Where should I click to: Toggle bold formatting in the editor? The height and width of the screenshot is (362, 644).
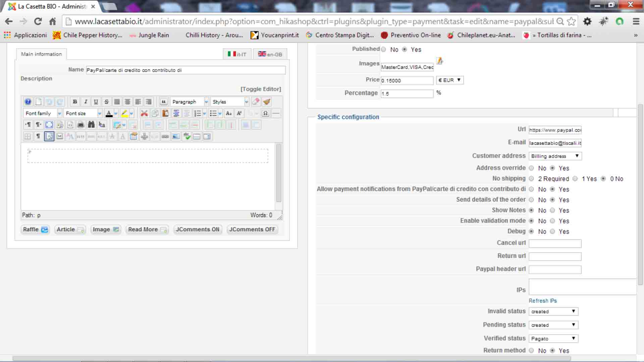coord(75,102)
